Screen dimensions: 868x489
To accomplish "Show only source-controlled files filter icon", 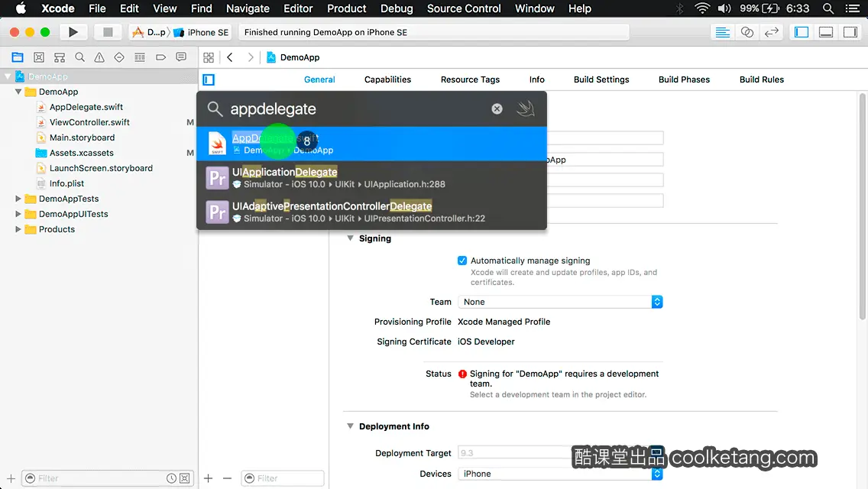I will coord(185,478).
